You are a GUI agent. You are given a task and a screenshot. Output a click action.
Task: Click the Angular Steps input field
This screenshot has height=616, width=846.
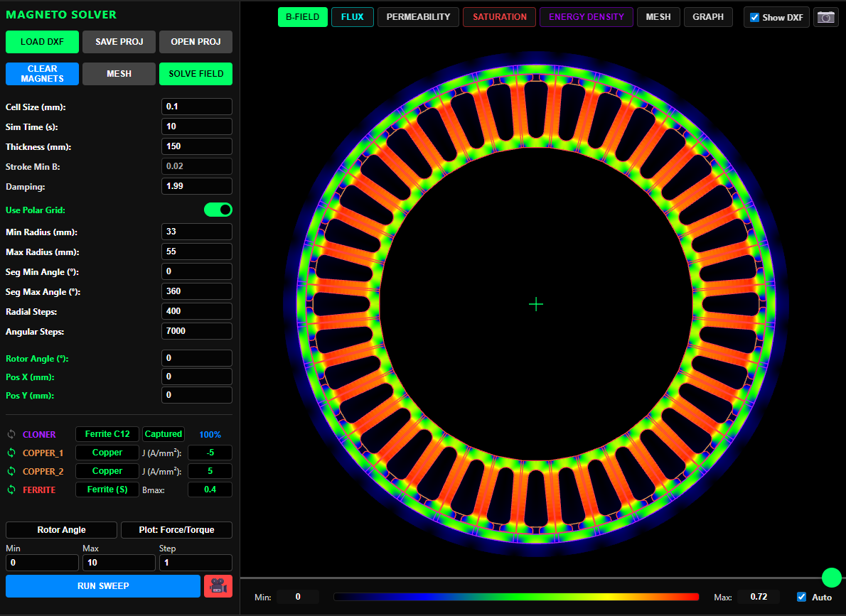197,330
